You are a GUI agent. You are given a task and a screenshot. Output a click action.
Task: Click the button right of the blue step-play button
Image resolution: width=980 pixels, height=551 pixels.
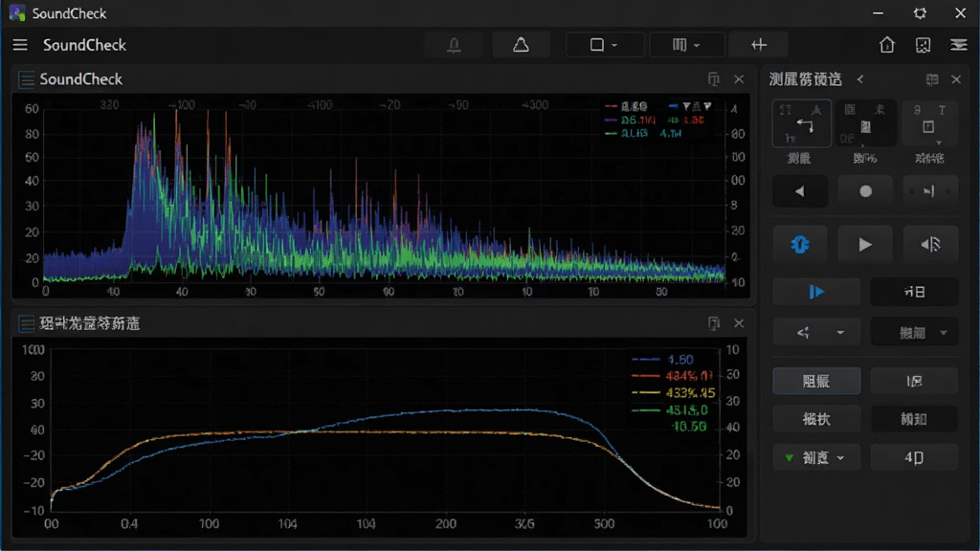click(x=914, y=292)
